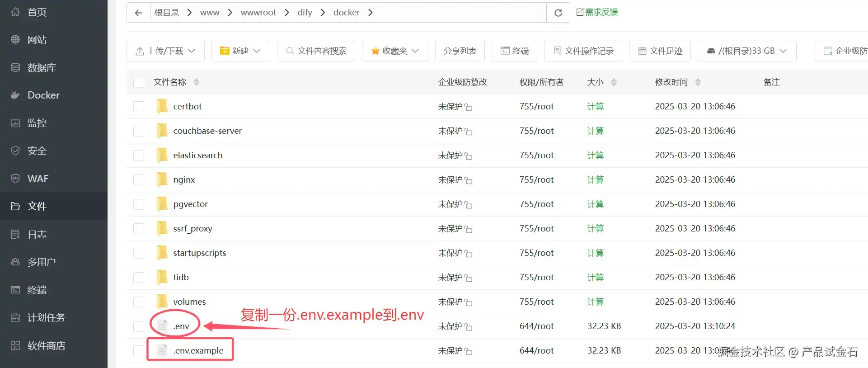
Task: Expand chevron after 根目录 in breadcrumb
Action: pos(189,13)
